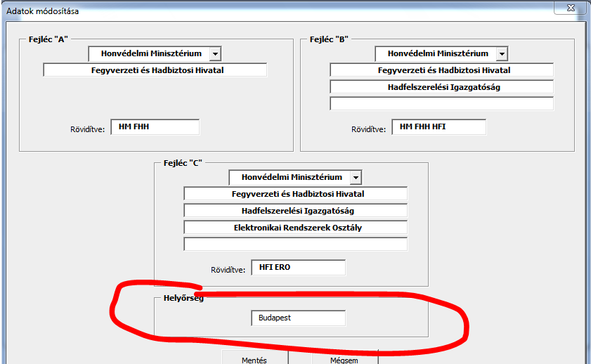
Task: Close the Adatok módosítása dialog window
Action: pos(570,6)
